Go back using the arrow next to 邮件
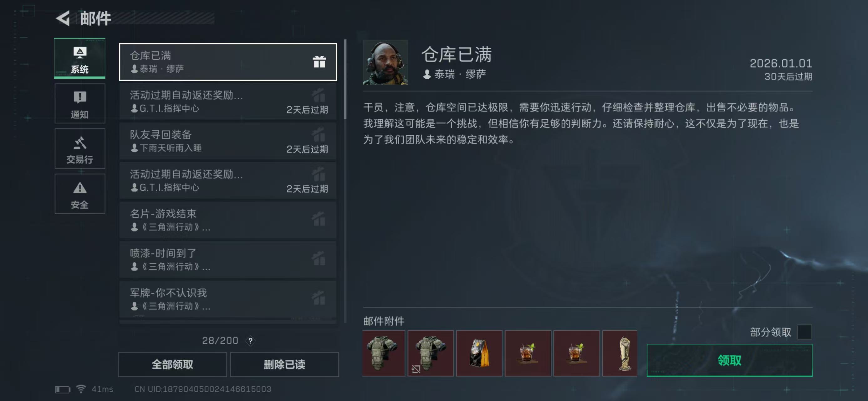Image resolution: width=868 pixels, height=401 pixels. (63, 18)
